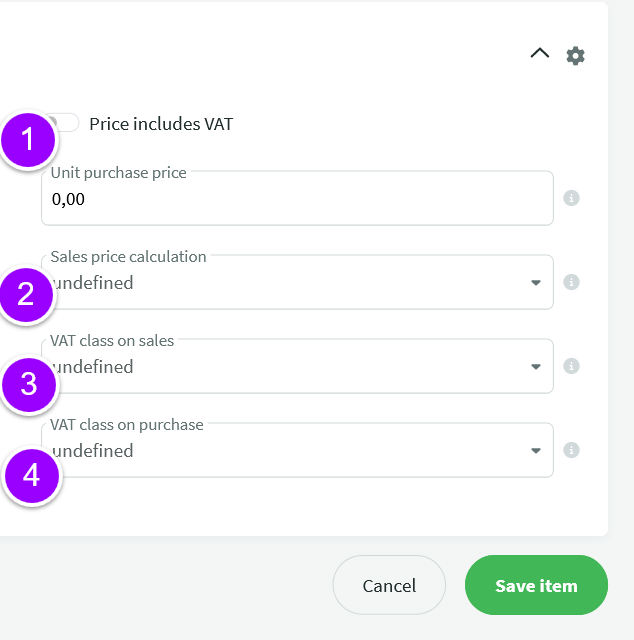The width and height of the screenshot is (634, 640).
Task: Show info for VAT class on purchase
Action: [x=572, y=450]
